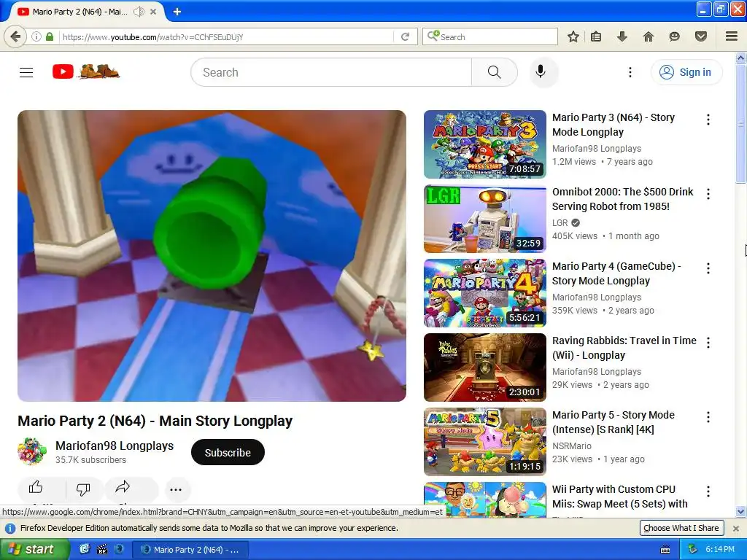Open the Pocket icon in toolbar
This screenshot has width=747, height=560.
(701, 36)
